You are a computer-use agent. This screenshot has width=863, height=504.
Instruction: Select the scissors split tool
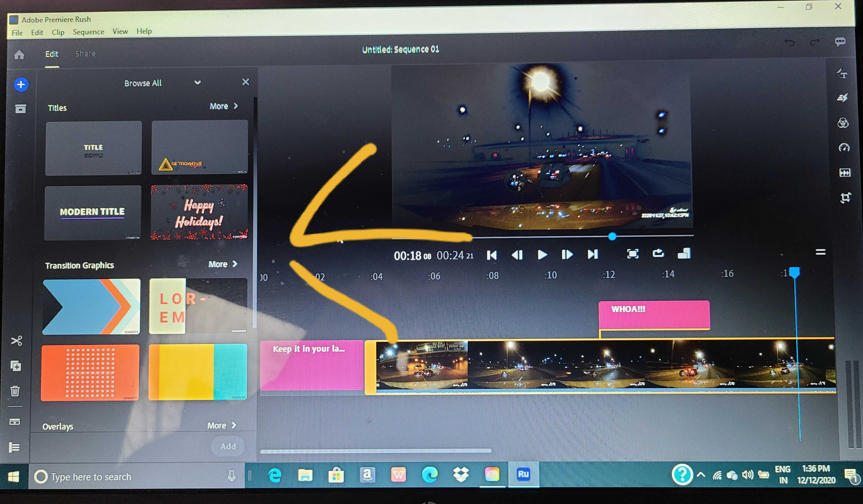point(16,341)
